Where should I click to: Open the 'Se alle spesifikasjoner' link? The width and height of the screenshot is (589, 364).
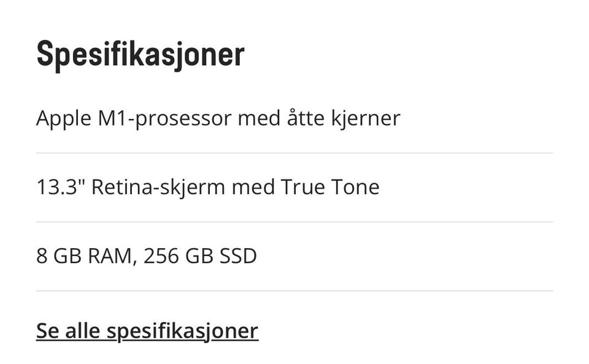pyautogui.click(x=147, y=331)
